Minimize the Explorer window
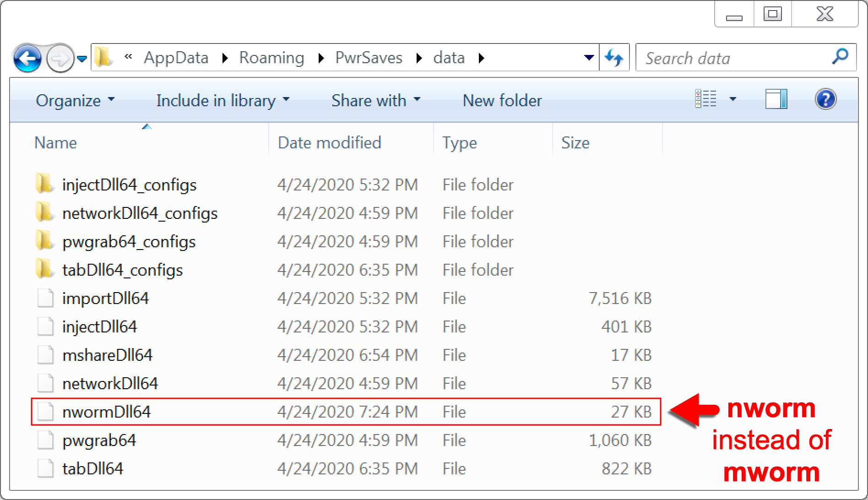 [x=734, y=15]
